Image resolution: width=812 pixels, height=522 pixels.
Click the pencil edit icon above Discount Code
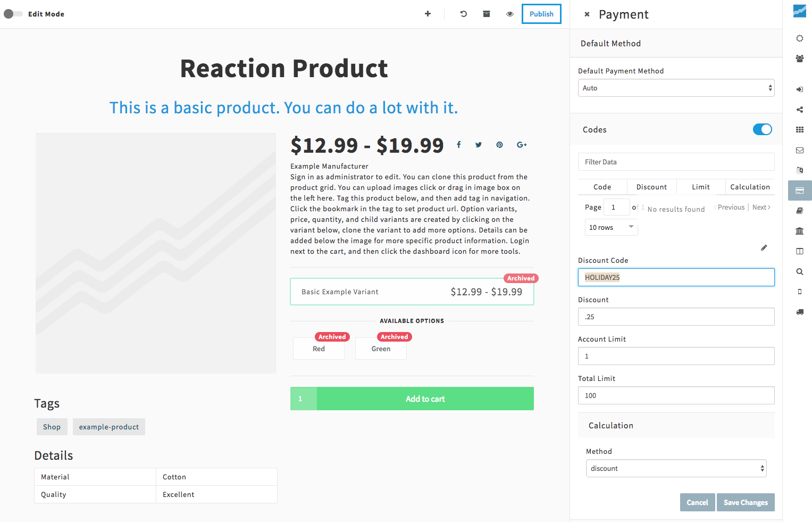[764, 247]
